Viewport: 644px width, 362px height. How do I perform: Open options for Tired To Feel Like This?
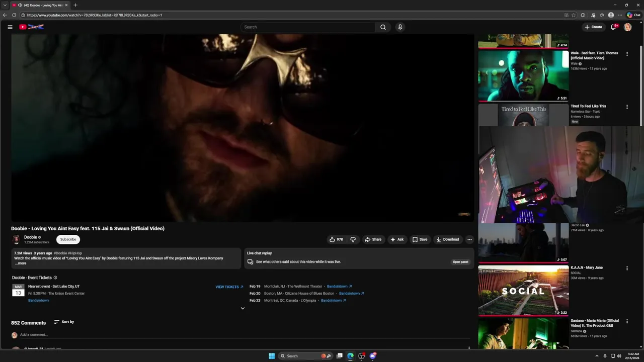point(627,107)
